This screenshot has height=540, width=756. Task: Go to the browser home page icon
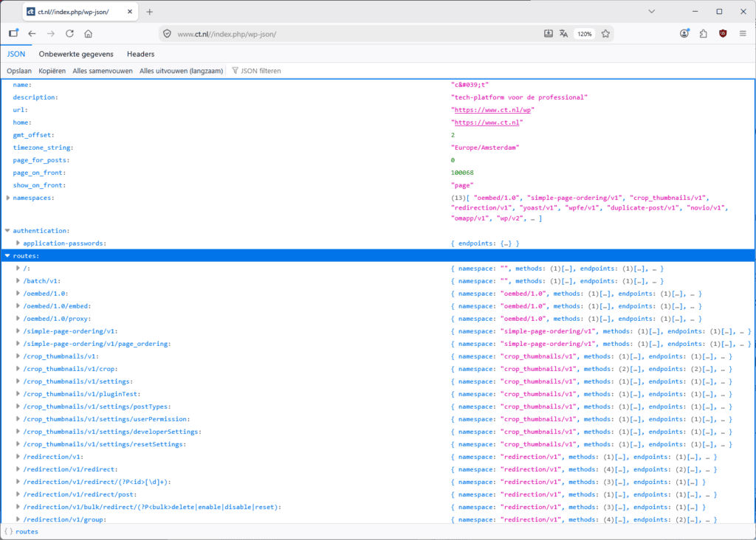pos(89,34)
